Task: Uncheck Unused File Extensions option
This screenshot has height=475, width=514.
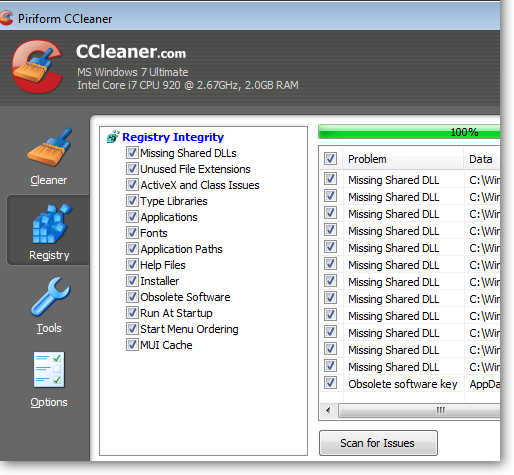Action: pos(132,169)
